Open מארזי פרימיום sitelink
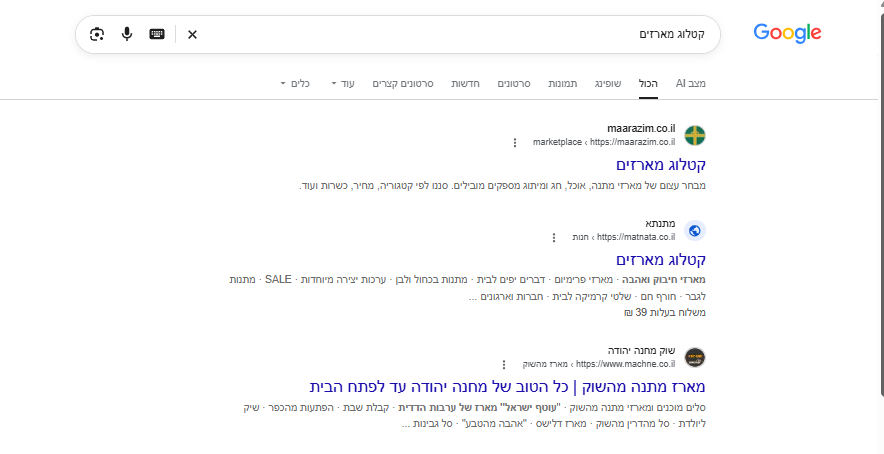 (x=585, y=280)
